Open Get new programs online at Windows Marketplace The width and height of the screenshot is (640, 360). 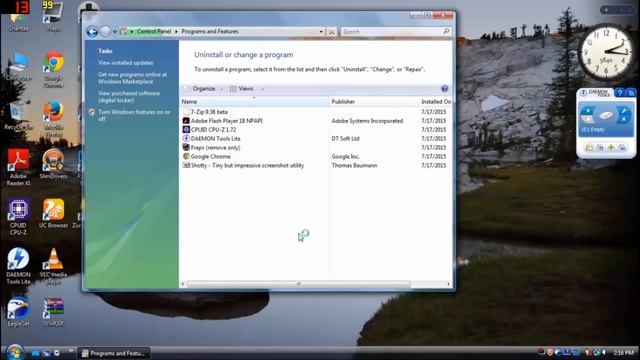[132, 78]
